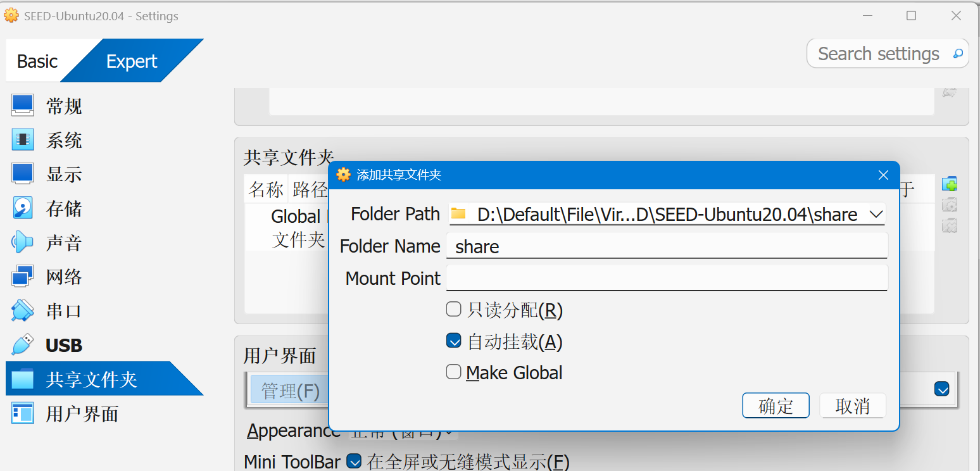
Task: Select the 串口 (Serial Ports) icon
Action: click(x=23, y=310)
